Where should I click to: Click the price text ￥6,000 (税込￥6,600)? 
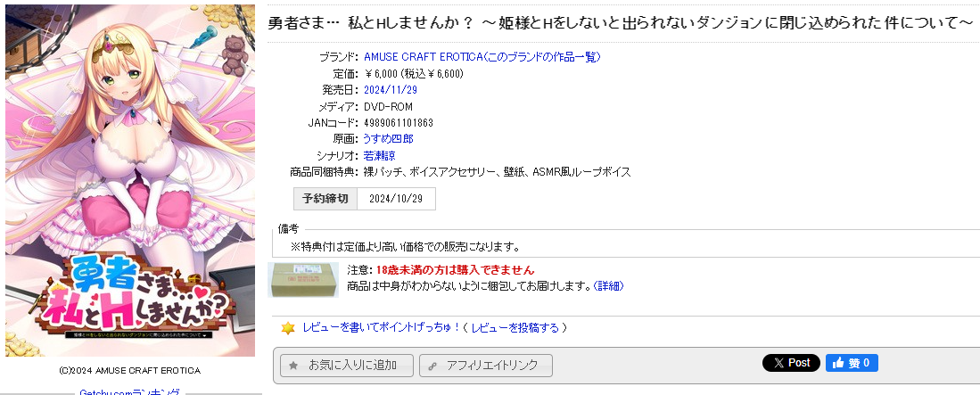[x=414, y=74]
